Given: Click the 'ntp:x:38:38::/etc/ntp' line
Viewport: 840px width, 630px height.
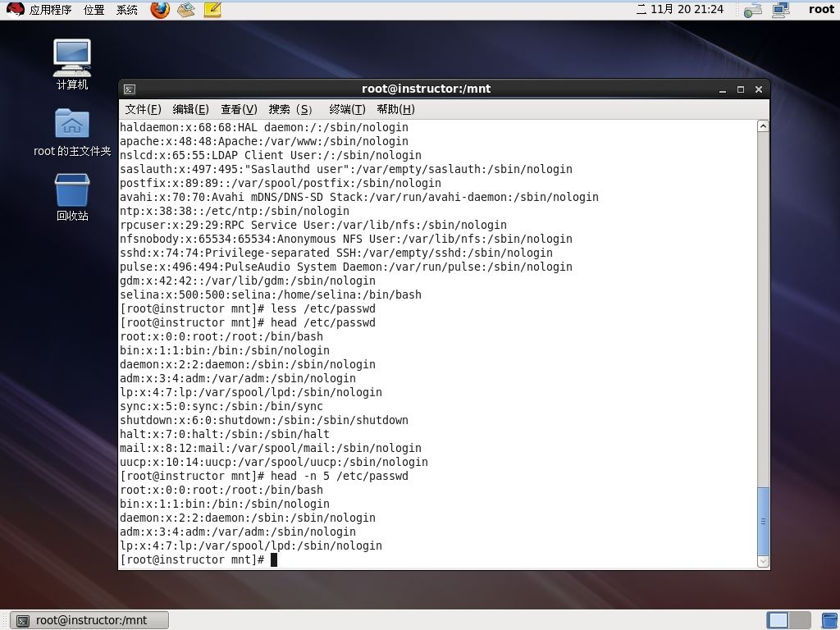Looking at the screenshot, I should [234, 211].
